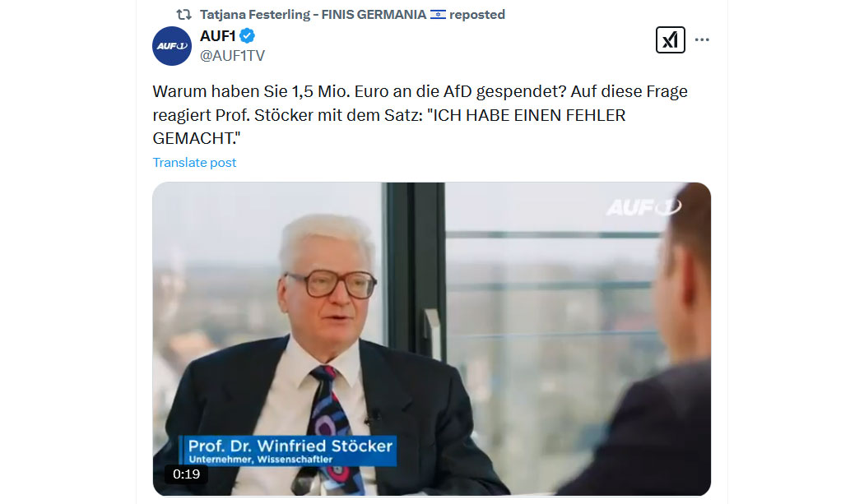This screenshot has height=504, width=864.
Task: Click the AUF1 round profile avatar
Action: coord(172,46)
